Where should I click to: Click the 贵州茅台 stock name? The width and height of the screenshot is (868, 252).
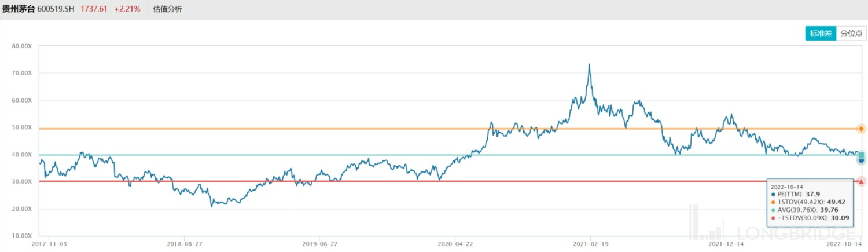19,9
